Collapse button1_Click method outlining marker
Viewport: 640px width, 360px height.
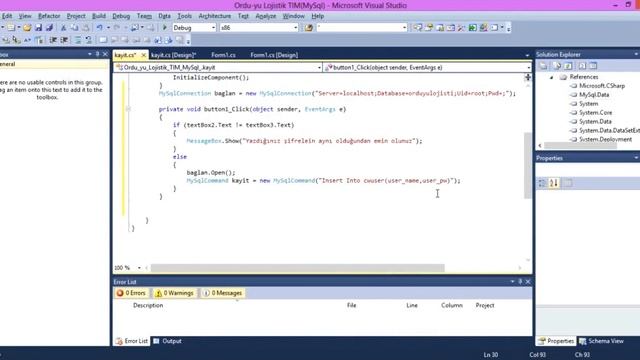click(x=128, y=109)
